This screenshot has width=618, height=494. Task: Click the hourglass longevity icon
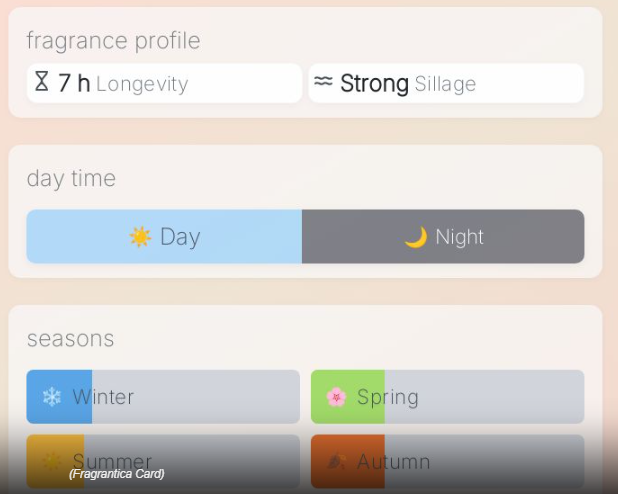(x=42, y=82)
